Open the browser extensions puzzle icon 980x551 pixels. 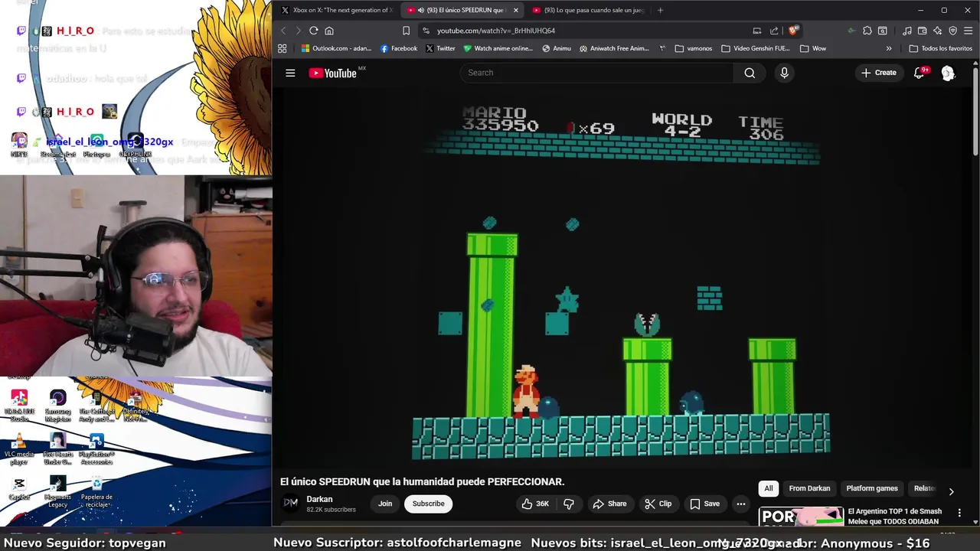click(867, 31)
